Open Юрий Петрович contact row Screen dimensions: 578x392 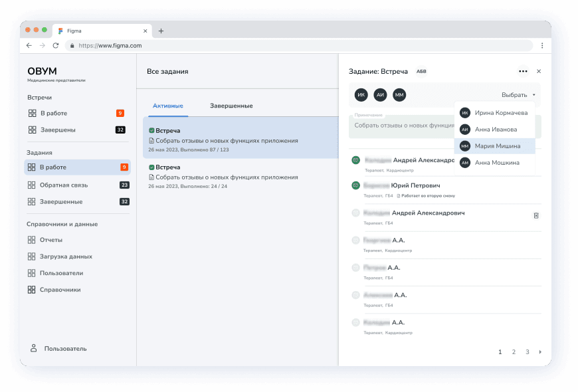[x=445, y=190]
